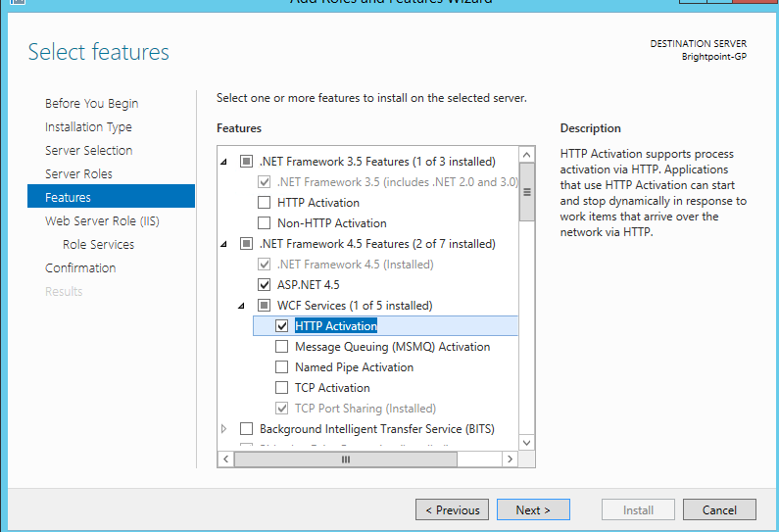This screenshot has width=779, height=532.
Task: Check the TCP Activation box
Action: tap(282, 388)
